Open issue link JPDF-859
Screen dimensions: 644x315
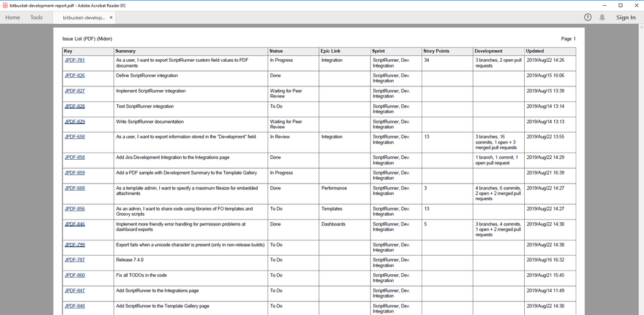75,173
